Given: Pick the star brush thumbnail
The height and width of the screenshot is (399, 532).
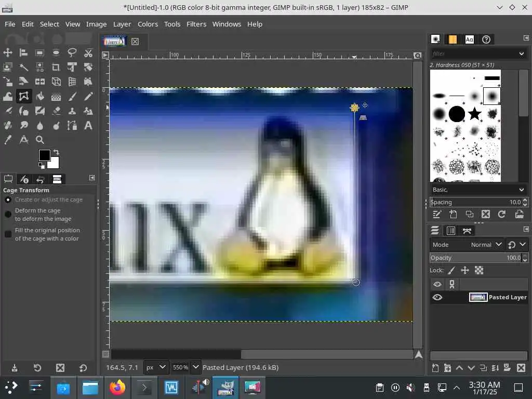Looking at the screenshot, I should (x=474, y=114).
